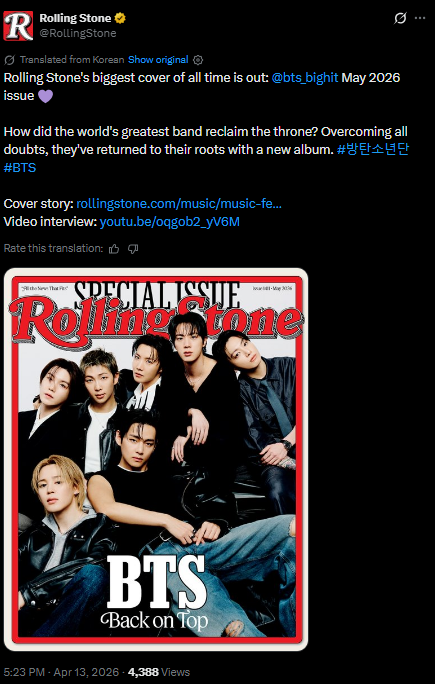Open the post timestamp 5:23 PM Apr 13, 2026
Viewport: 435px width, 684px height.
[x=61, y=672]
